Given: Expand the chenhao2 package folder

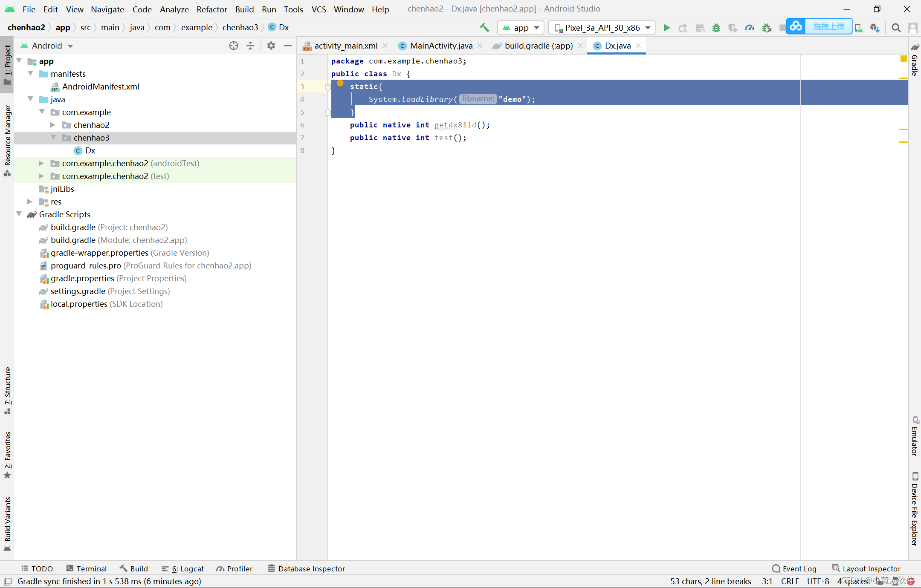Looking at the screenshot, I should point(53,125).
